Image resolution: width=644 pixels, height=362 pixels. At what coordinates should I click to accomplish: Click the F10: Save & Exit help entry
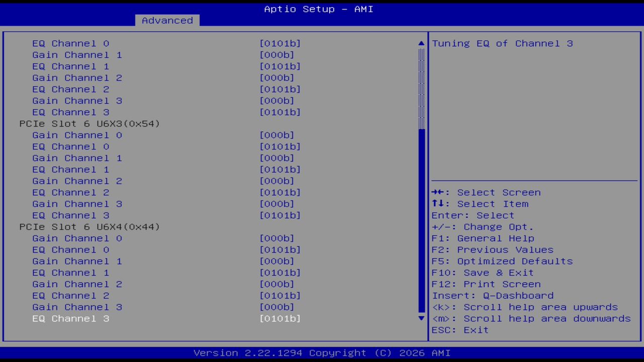482,273
